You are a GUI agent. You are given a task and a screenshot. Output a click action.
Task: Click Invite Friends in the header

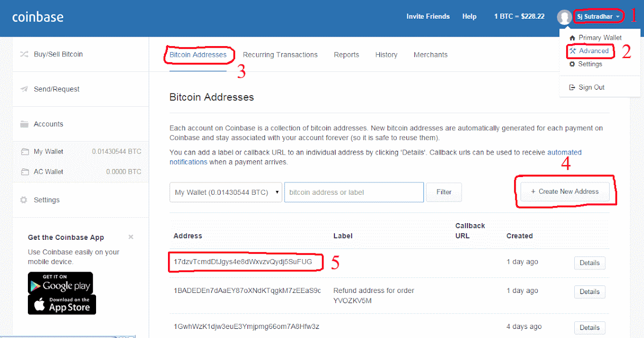pos(428,17)
